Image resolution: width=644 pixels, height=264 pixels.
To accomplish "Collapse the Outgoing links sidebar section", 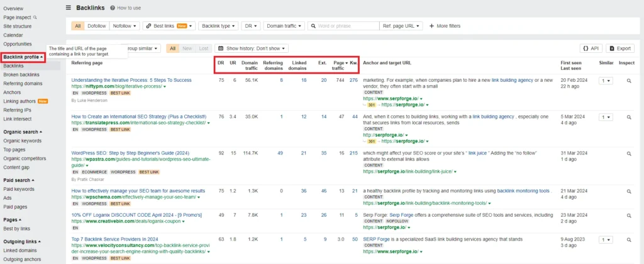I will [x=22, y=241].
